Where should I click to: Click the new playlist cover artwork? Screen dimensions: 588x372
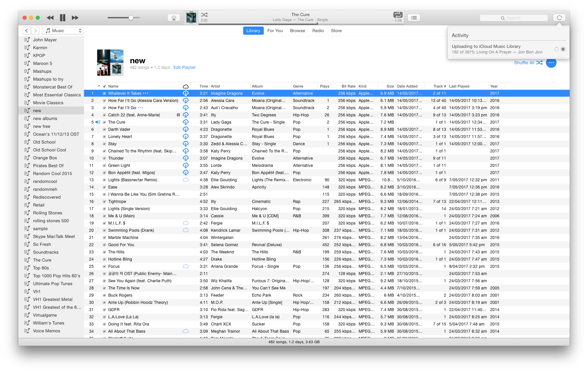(x=110, y=63)
